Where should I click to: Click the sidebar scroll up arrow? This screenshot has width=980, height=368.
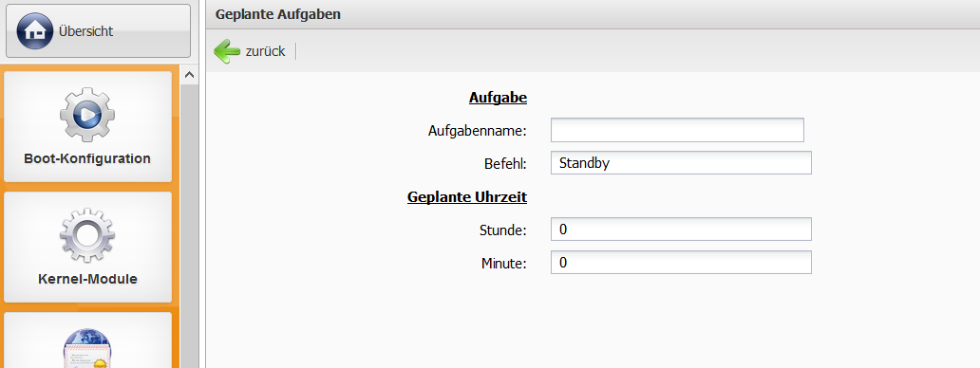(189, 75)
